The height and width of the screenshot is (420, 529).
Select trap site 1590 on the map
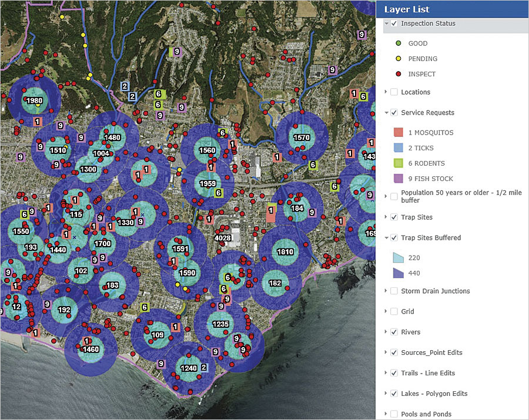187,273
